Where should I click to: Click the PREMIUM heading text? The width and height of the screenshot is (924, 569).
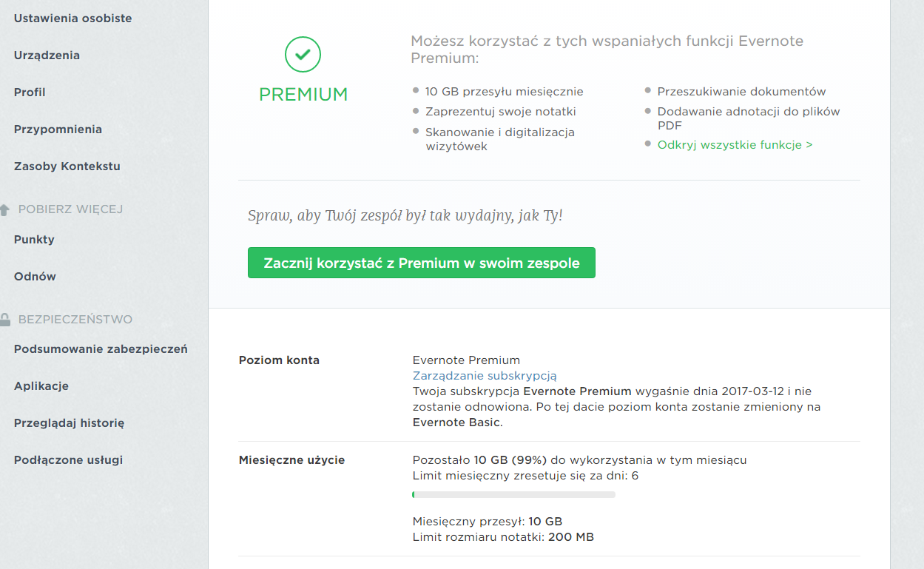(x=303, y=95)
